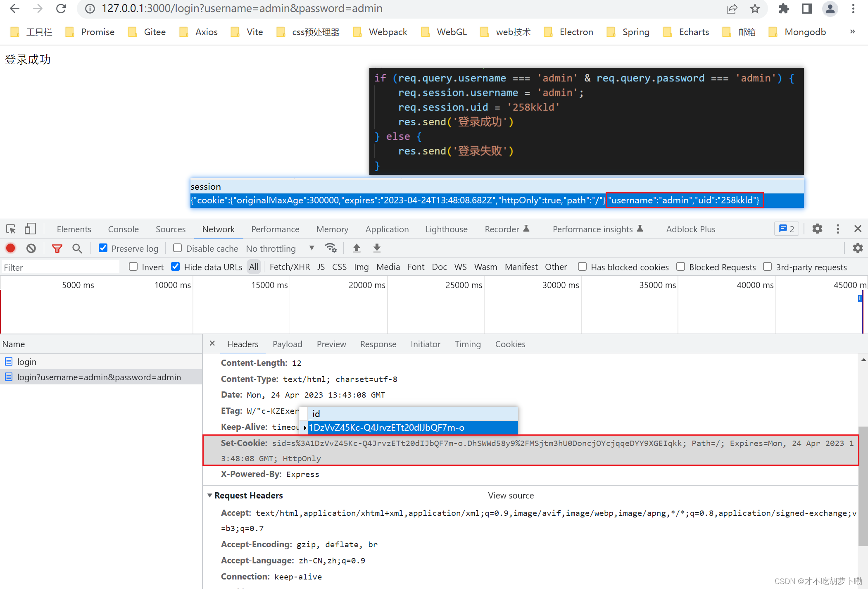Open network conditions wifi icon
Image resolution: width=868 pixels, height=589 pixels.
tap(331, 248)
